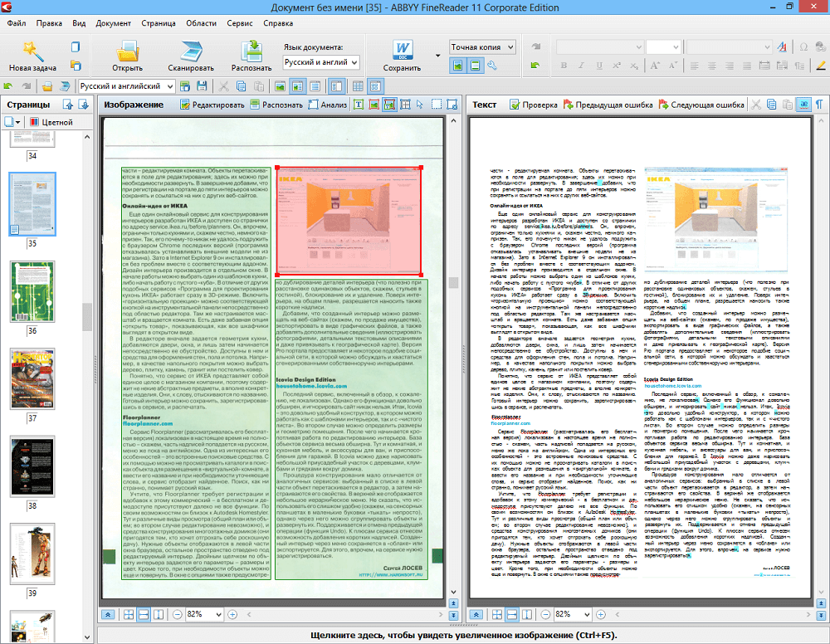This screenshot has width=830, height=644.
Task: Toggle non-printing characters pilcrow button
Action: [821, 105]
